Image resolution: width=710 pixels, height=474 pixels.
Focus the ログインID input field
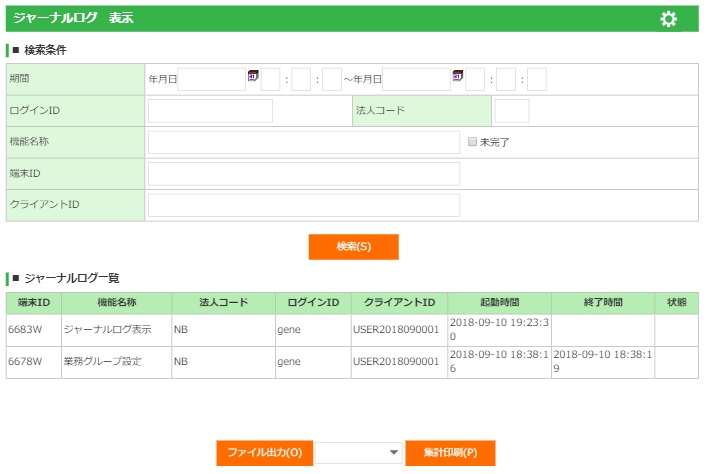210,110
